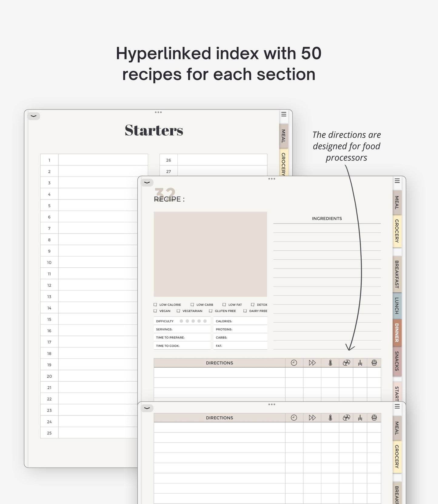Check the Low Calorie box
Screen dimensions: 438x504
(x=155, y=304)
